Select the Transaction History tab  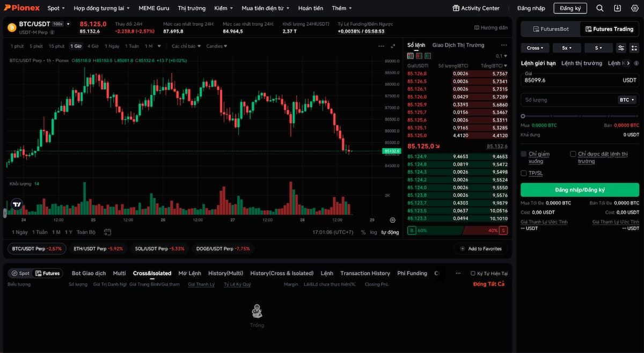[x=365, y=273]
